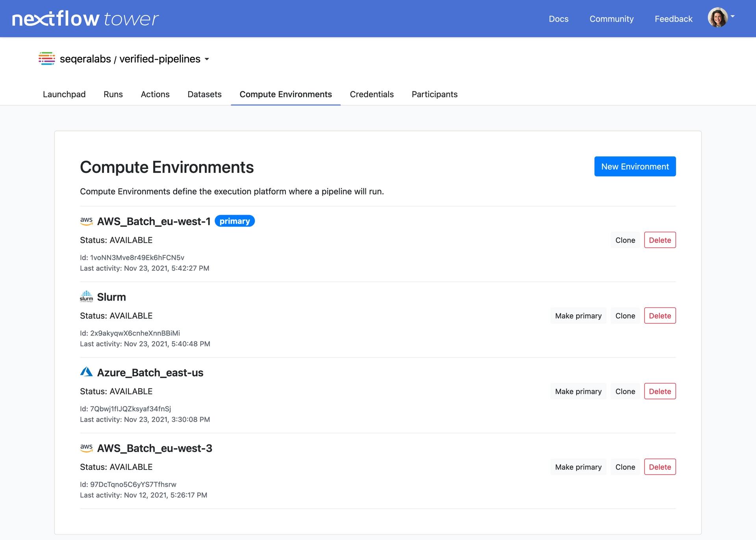Click Last activity Nov 23, 2021, 3:30:08 PM
756x540 pixels.
click(145, 419)
